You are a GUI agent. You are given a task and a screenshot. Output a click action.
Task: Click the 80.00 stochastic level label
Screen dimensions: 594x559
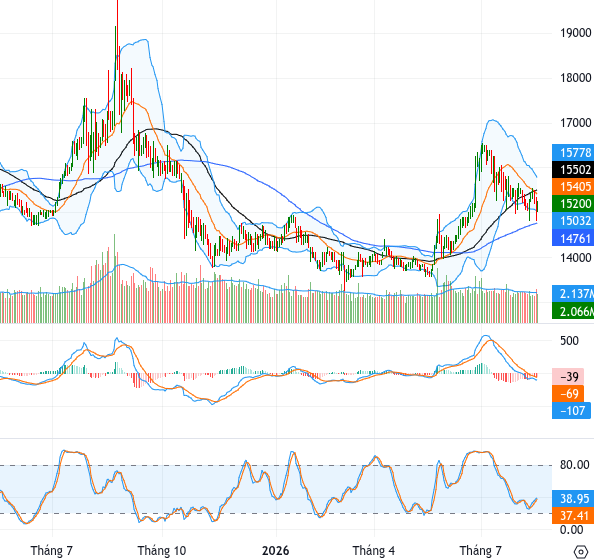click(x=575, y=465)
